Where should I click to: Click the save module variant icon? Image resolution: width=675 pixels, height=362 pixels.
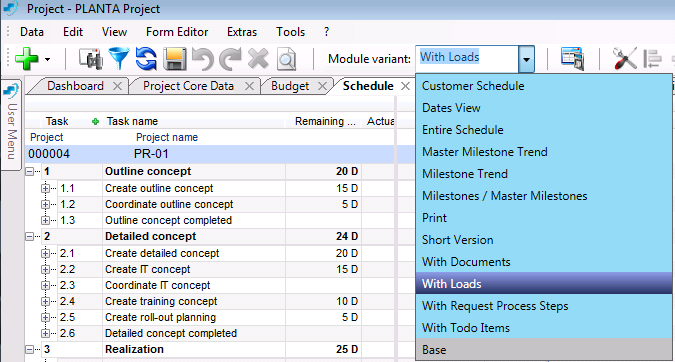tap(573, 59)
